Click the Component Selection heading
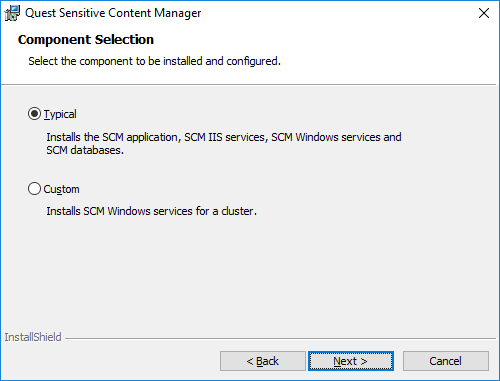 86,40
